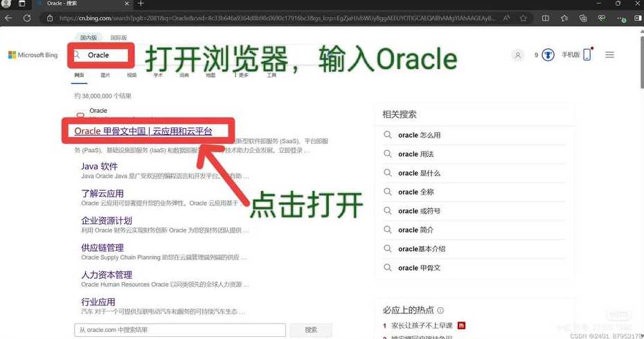This screenshot has height=339, width=644.
Task: Switch to the 地图 tab
Action: pyautogui.click(x=211, y=75)
